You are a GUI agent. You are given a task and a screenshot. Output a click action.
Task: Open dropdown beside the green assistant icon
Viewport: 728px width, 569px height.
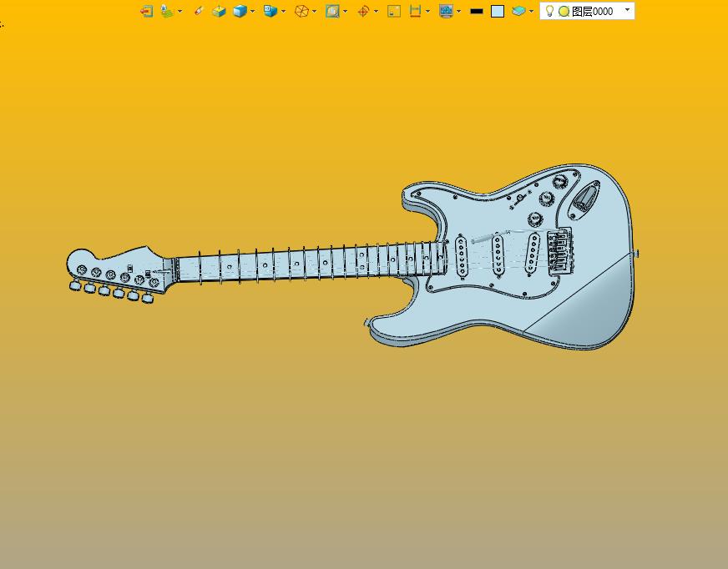tap(180, 11)
